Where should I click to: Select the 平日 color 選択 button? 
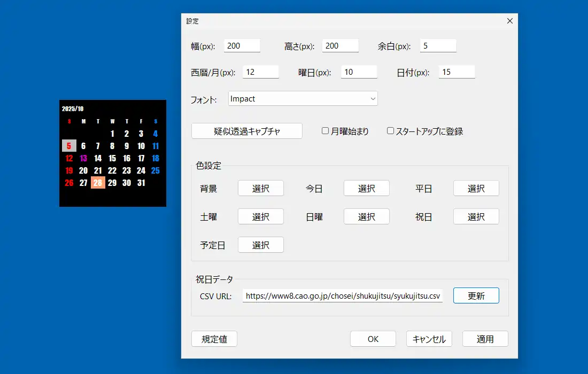[476, 189]
